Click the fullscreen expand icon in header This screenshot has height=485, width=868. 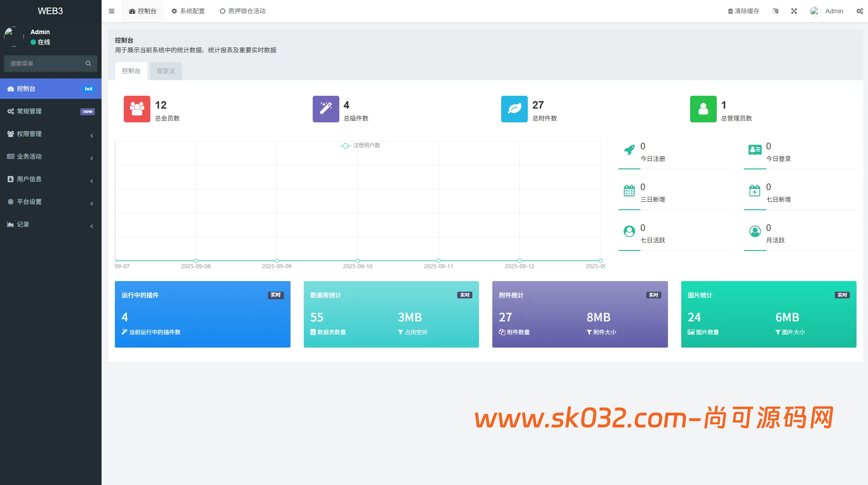click(794, 11)
